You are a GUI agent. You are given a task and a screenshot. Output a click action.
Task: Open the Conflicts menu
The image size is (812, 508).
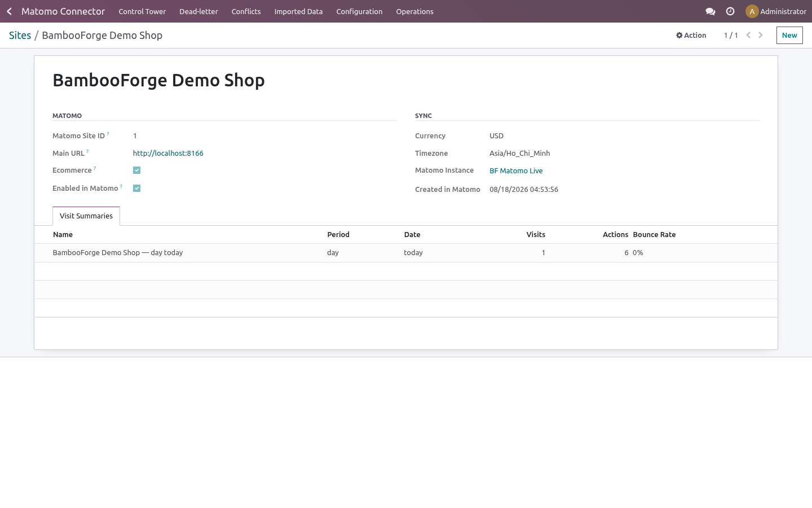tap(246, 11)
